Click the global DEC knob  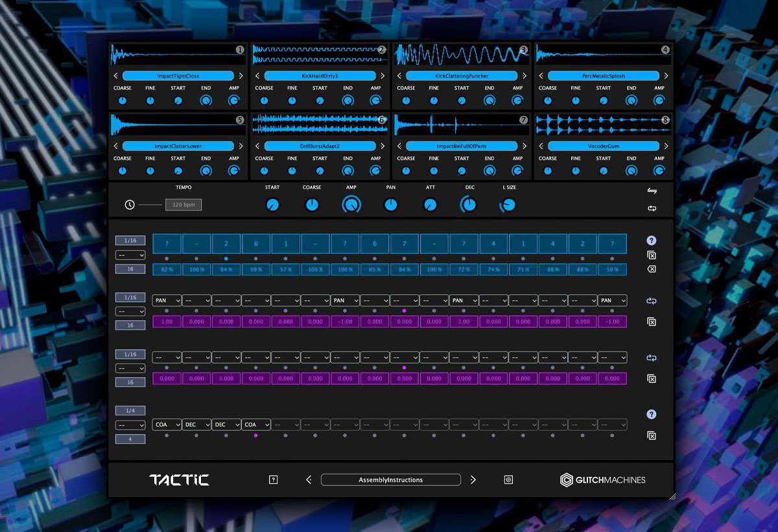pyautogui.click(x=468, y=205)
